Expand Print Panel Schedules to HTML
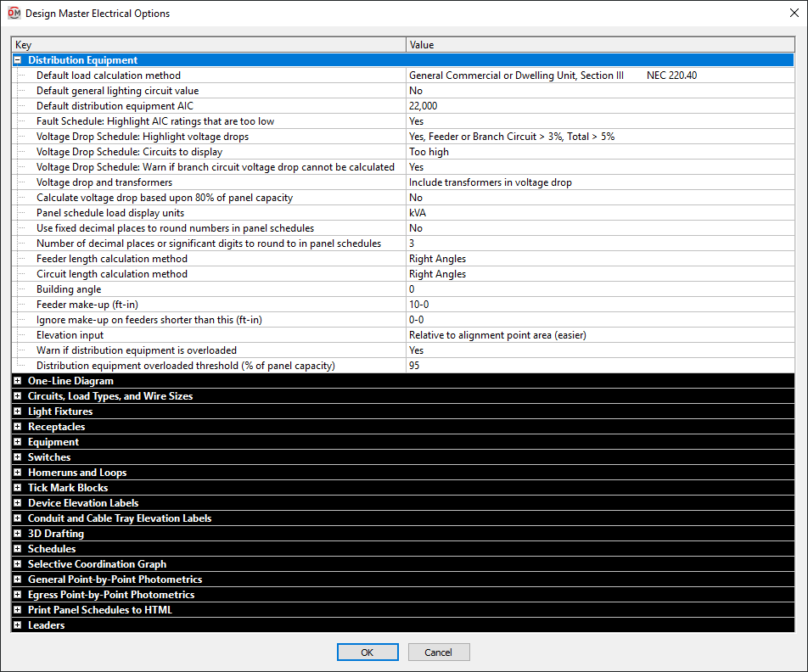Screen dimensions: 808x672 (18, 610)
